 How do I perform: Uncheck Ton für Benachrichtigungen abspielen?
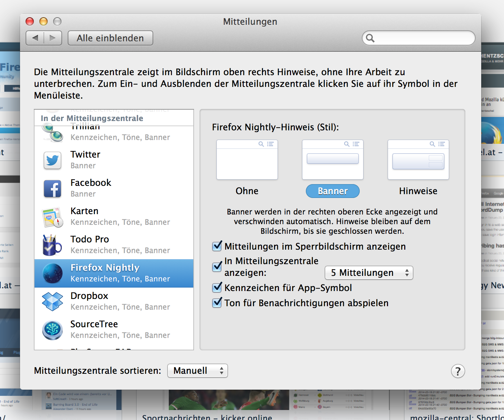click(217, 302)
